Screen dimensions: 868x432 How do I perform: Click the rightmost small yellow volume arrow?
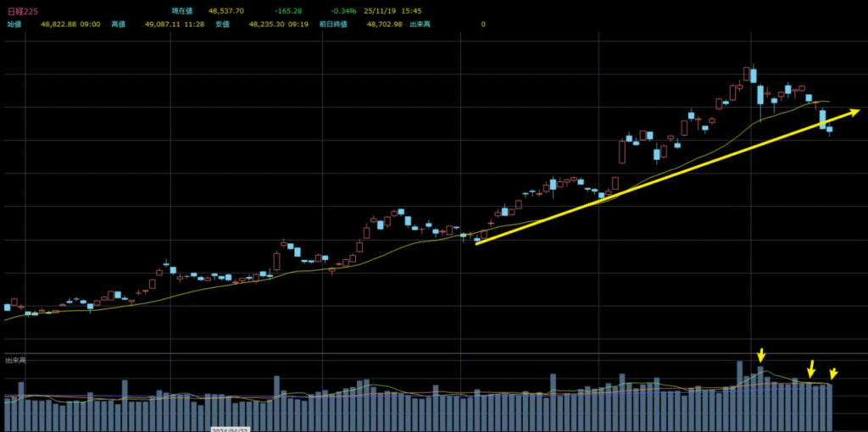[833, 374]
